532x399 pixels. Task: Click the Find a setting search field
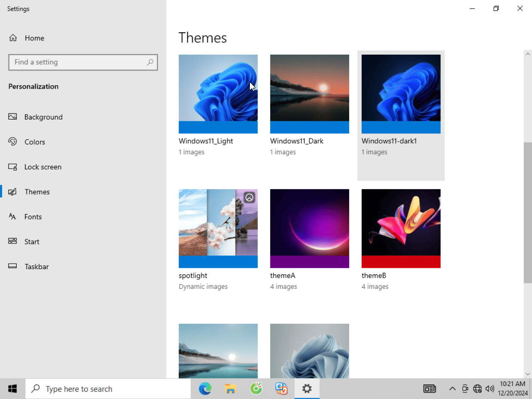click(x=83, y=62)
